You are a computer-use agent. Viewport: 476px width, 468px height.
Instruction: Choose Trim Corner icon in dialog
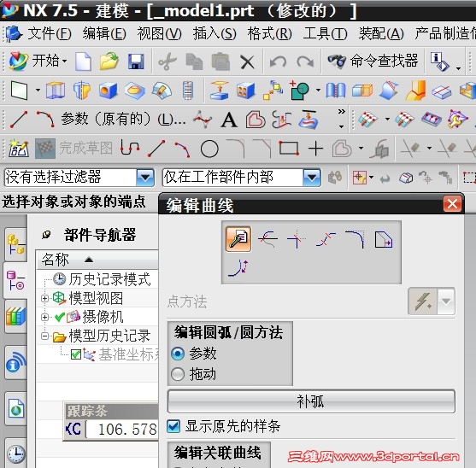coord(296,239)
